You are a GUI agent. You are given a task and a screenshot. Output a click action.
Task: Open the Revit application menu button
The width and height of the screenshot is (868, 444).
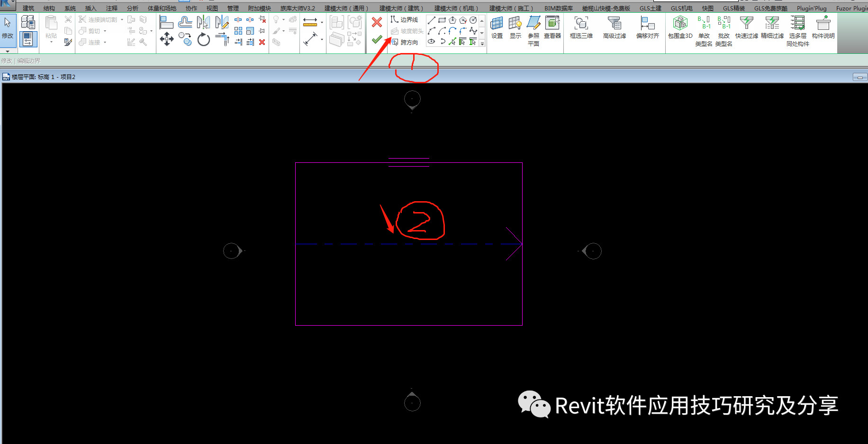click(7, 5)
